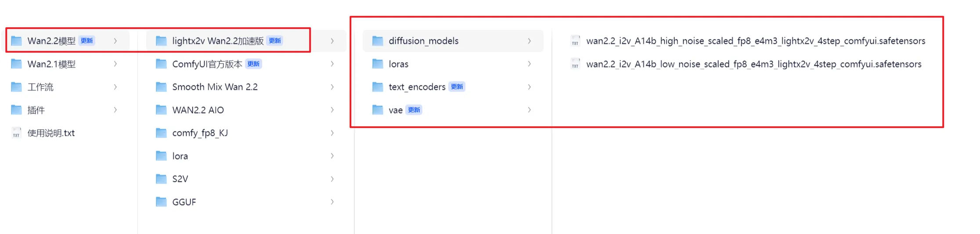Select the comfy_fp8_KJ folder
Image resolution: width=980 pixels, height=234 pixels.
pos(200,133)
